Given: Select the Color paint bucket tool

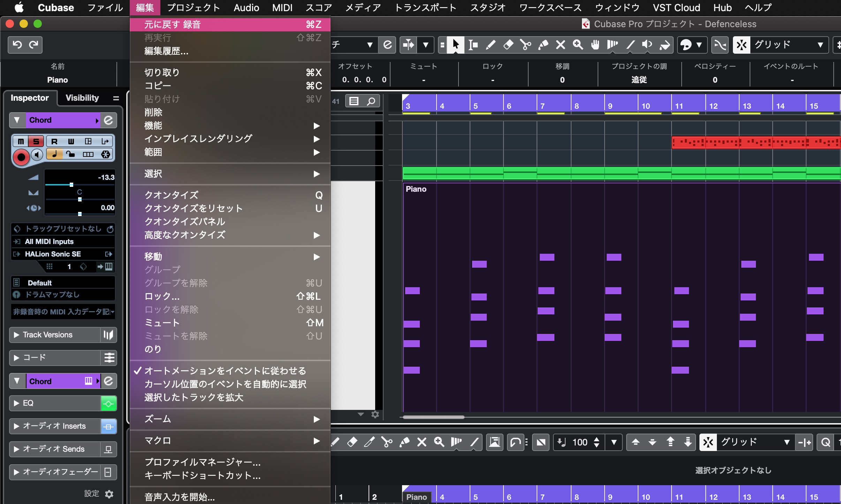Looking at the screenshot, I should click(x=665, y=45).
